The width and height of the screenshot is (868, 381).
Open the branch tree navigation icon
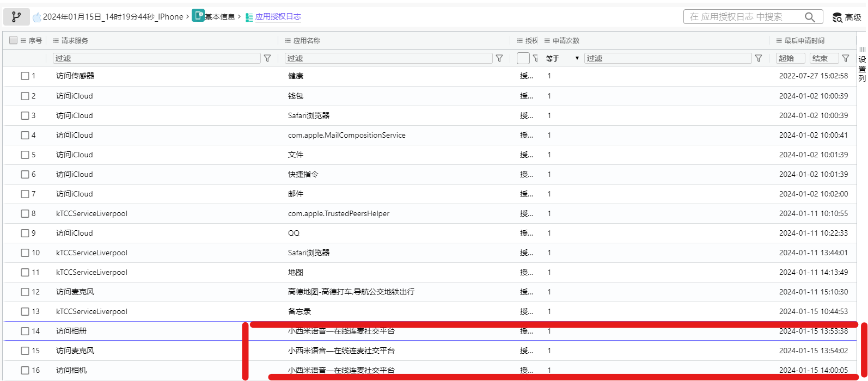coord(16,17)
